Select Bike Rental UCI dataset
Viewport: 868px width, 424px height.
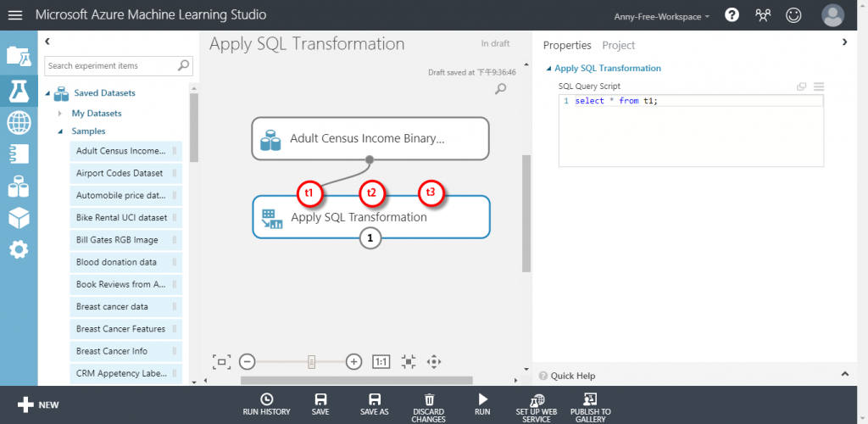coord(125,218)
